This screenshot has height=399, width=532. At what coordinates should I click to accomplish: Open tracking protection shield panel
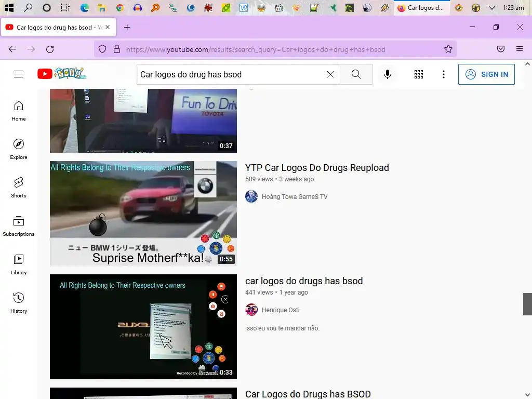pyautogui.click(x=102, y=49)
